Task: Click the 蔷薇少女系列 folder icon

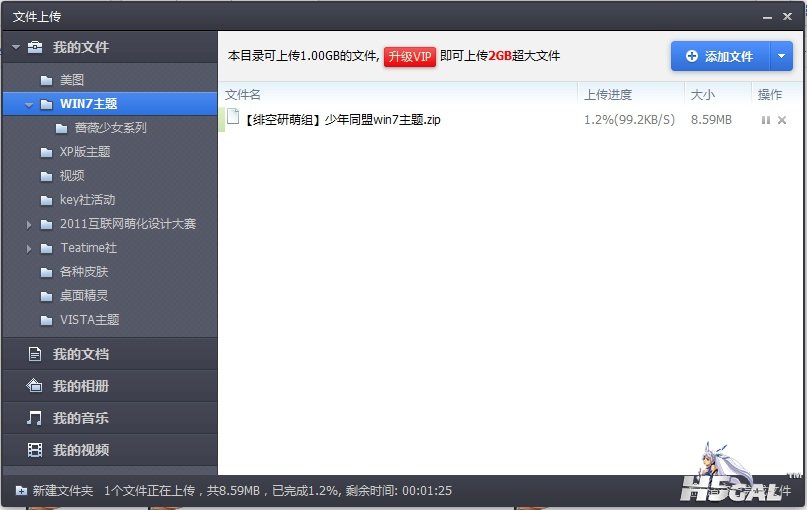Action: pyautogui.click(x=61, y=128)
